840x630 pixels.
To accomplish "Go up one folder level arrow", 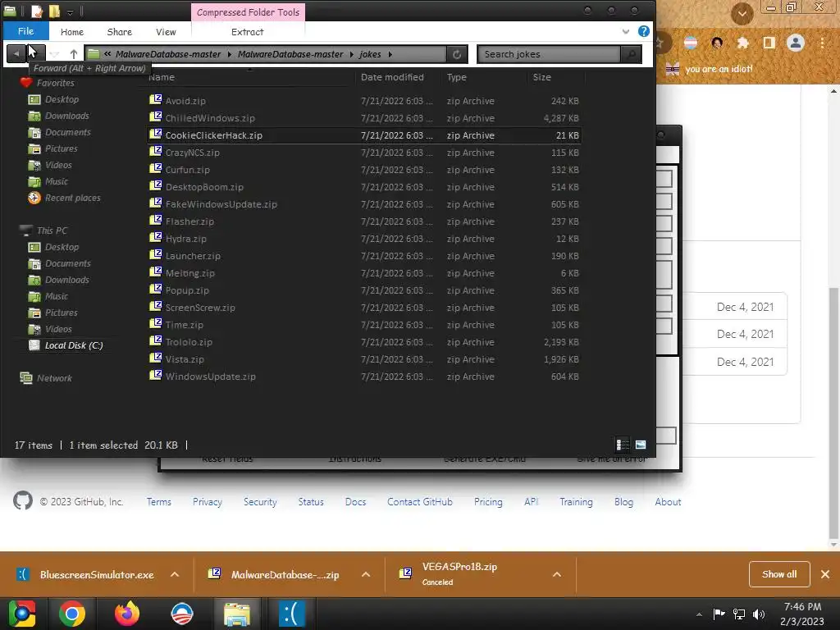I will (73, 53).
